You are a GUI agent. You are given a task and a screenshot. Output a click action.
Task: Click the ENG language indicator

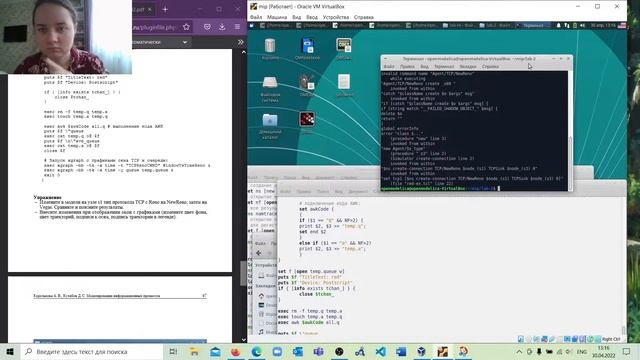click(x=582, y=351)
